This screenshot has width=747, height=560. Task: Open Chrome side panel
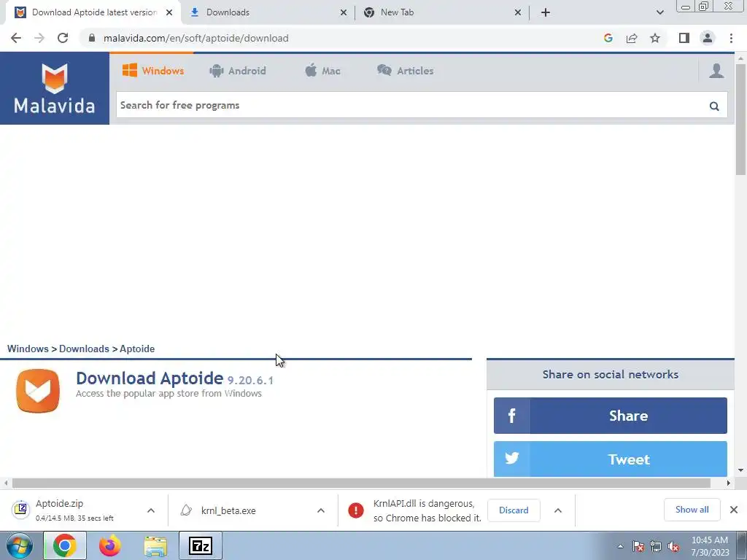coord(684,38)
